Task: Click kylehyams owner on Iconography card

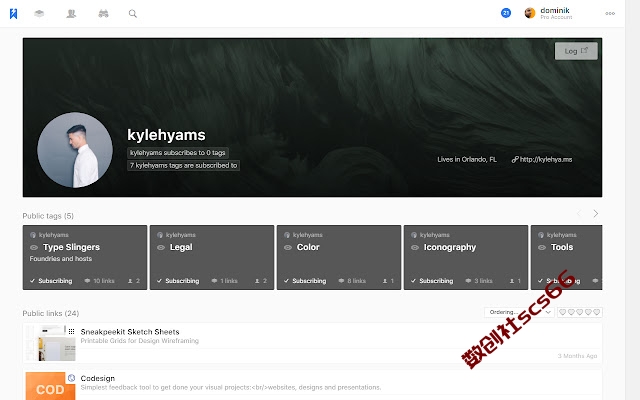Action: [x=430, y=235]
